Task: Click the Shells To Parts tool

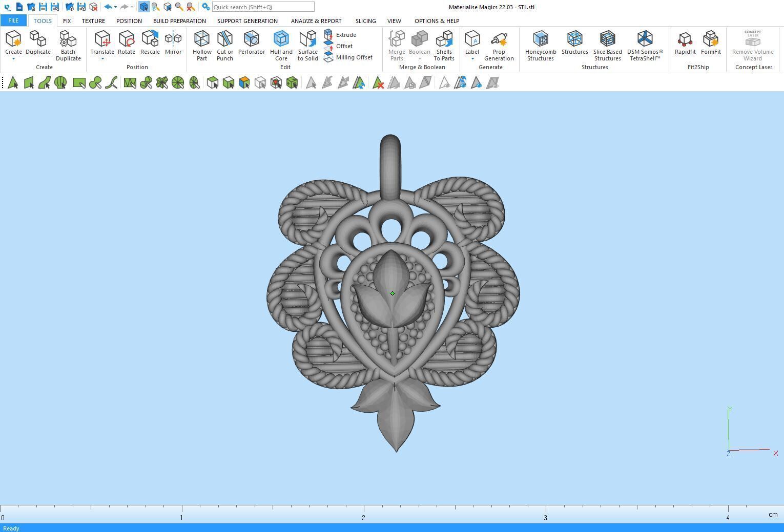Action: (444, 46)
